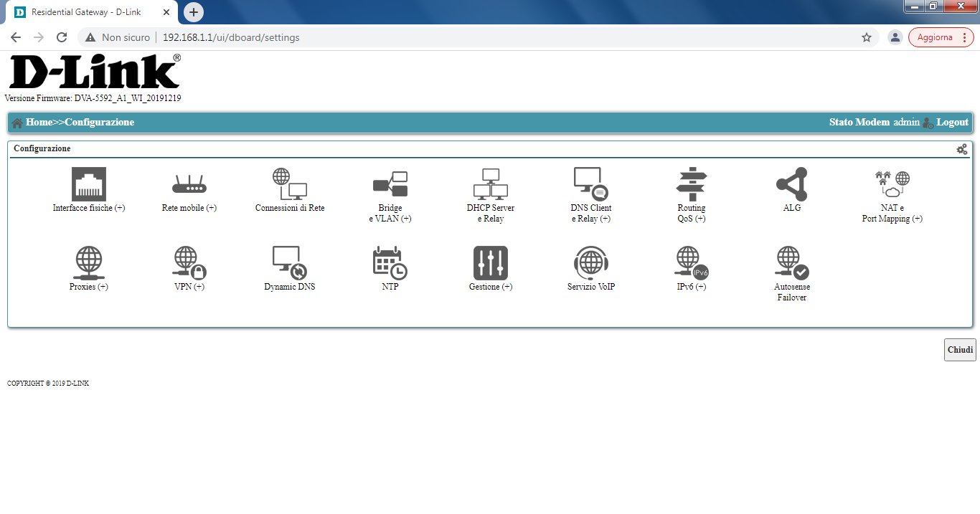Open NAT e Port Mapping icon

[x=892, y=184]
